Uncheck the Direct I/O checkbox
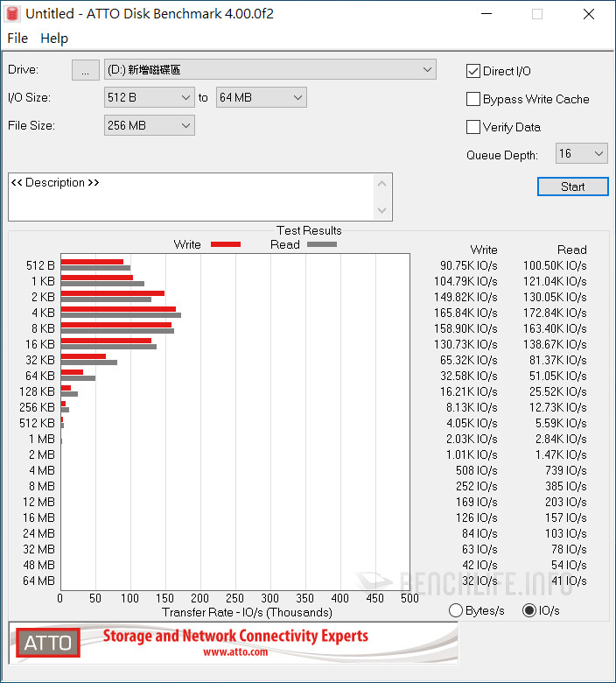Viewport: 616px width, 683px height. coord(473,71)
